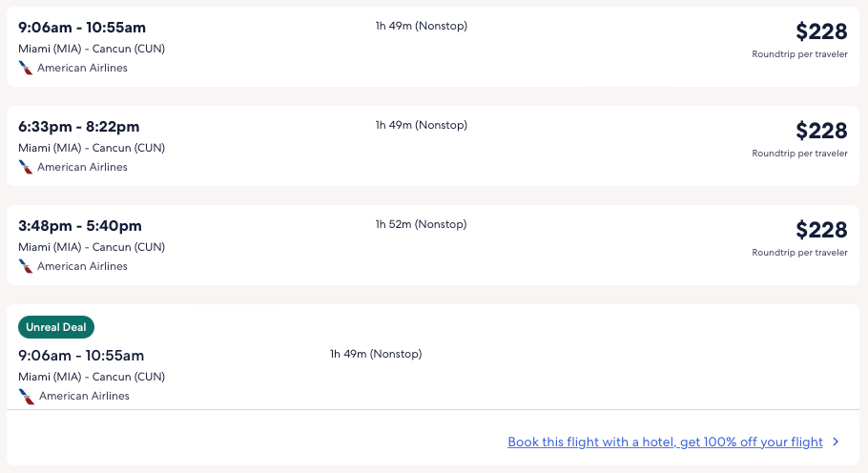Pick the 9:06am - 10:55am time under Unreal Deal

81,355
